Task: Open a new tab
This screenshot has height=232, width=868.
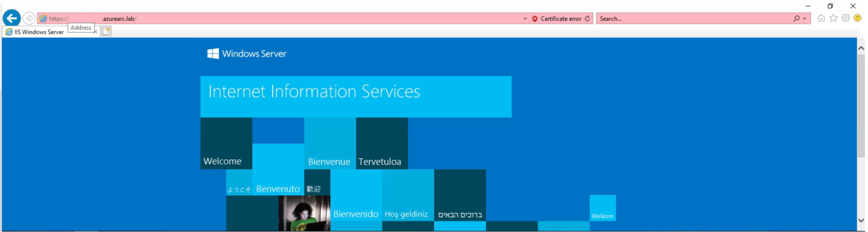Action: pyautogui.click(x=106, y=32)
